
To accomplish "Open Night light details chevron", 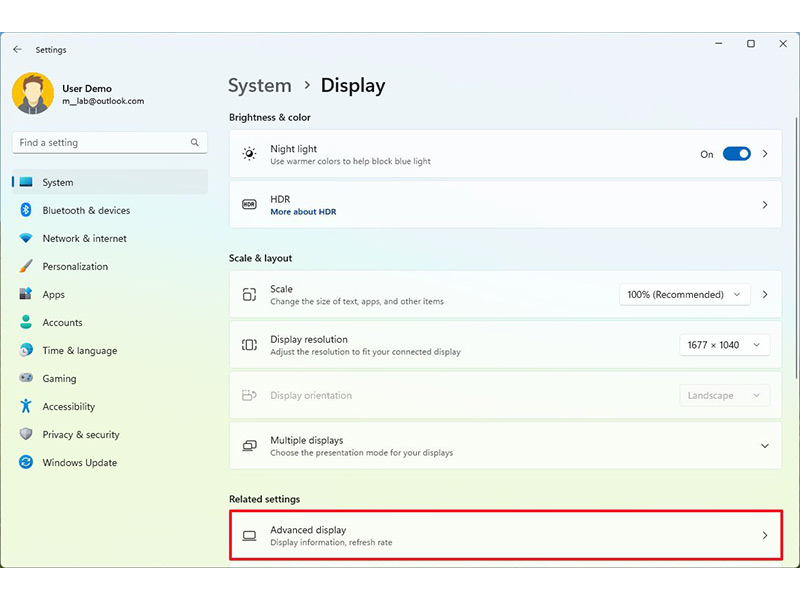I will pyautogui.click(x=765, y=154).
